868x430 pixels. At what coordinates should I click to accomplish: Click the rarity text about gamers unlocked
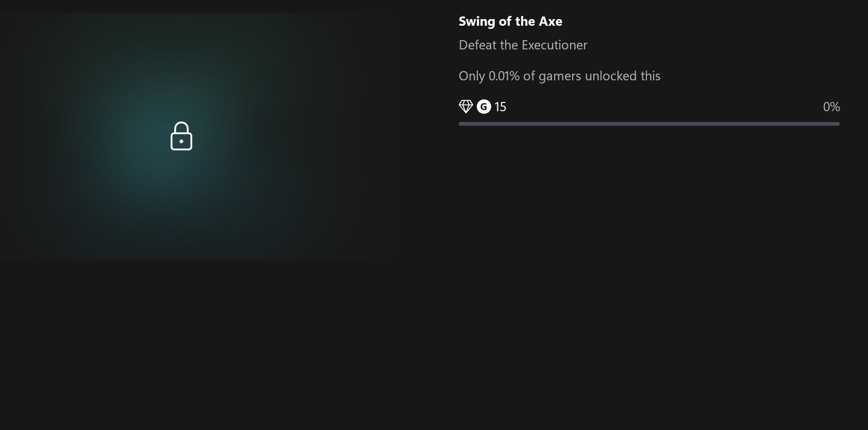tap(559, 76)
